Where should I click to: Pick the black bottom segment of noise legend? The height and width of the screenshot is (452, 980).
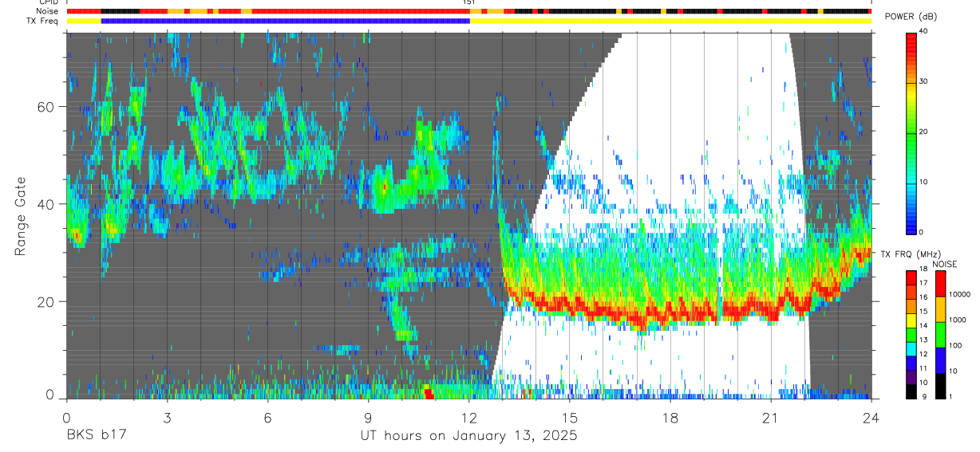[939, 386]
